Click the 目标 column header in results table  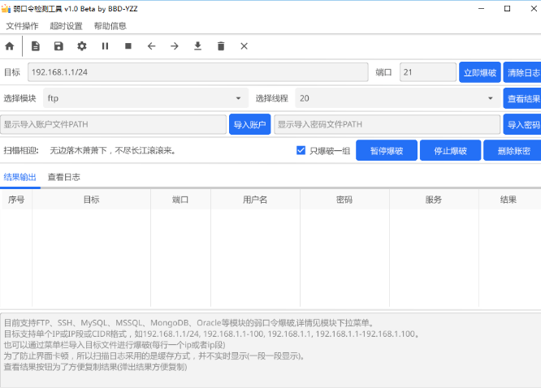click(92, 200)
